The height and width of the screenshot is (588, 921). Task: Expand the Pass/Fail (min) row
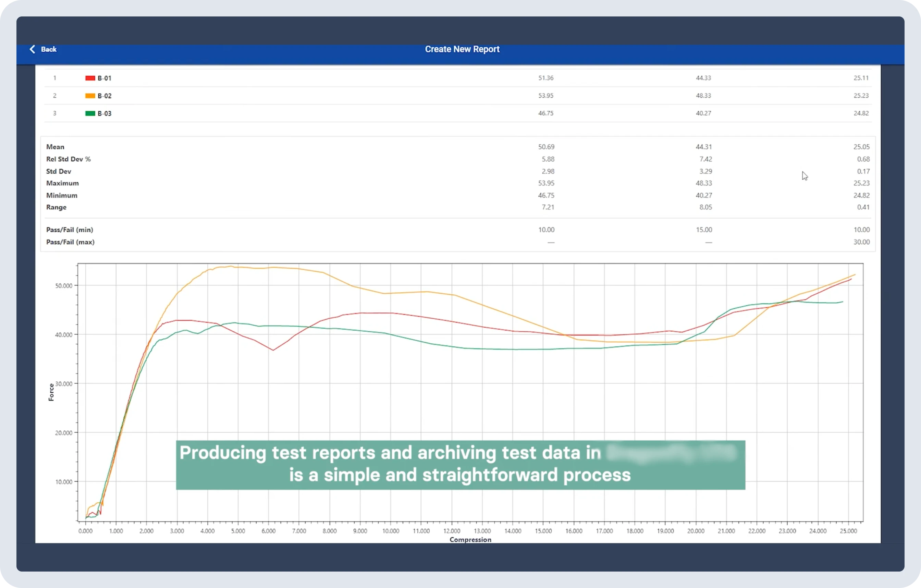tap(70, 230)
